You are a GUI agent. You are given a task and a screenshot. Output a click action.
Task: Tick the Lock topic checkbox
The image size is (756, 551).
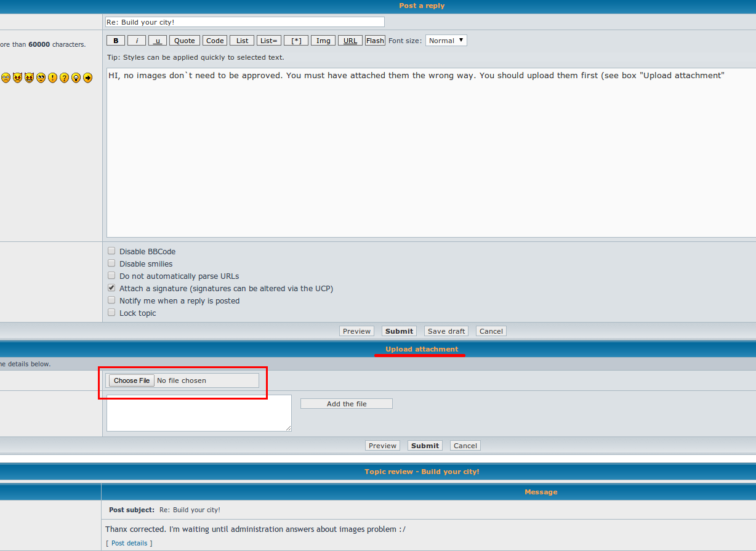pos(111,313)
